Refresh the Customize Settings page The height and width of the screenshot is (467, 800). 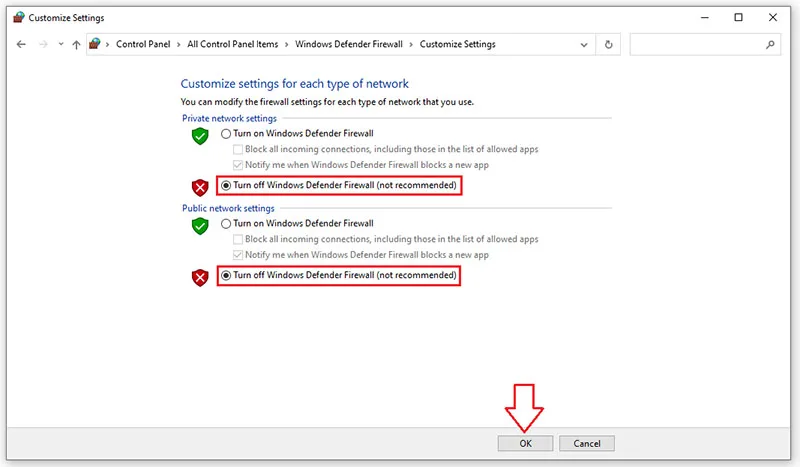tap(608, 45)
